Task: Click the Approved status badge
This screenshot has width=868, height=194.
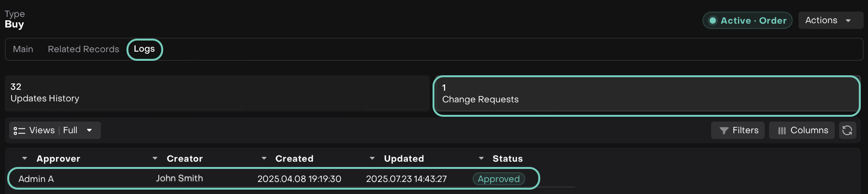Action: click(x=499, y=179)
